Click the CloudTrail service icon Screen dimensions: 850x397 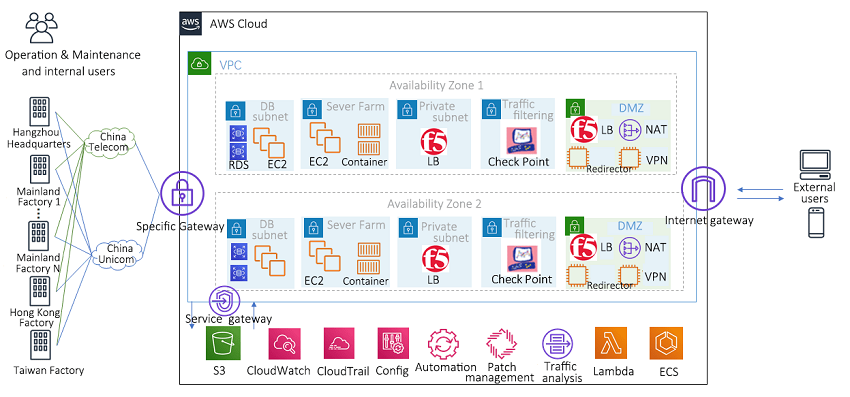click(x=339, y=343)
